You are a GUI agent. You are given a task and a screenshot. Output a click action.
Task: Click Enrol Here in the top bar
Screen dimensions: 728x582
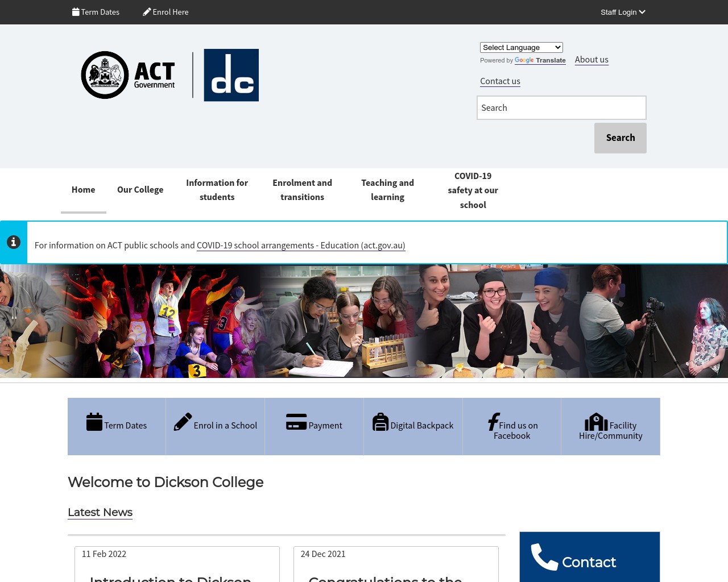tap(166, 12)
